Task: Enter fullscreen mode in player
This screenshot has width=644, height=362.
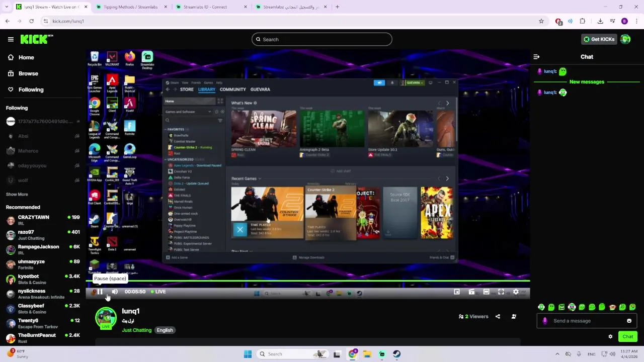Action: 501,292
